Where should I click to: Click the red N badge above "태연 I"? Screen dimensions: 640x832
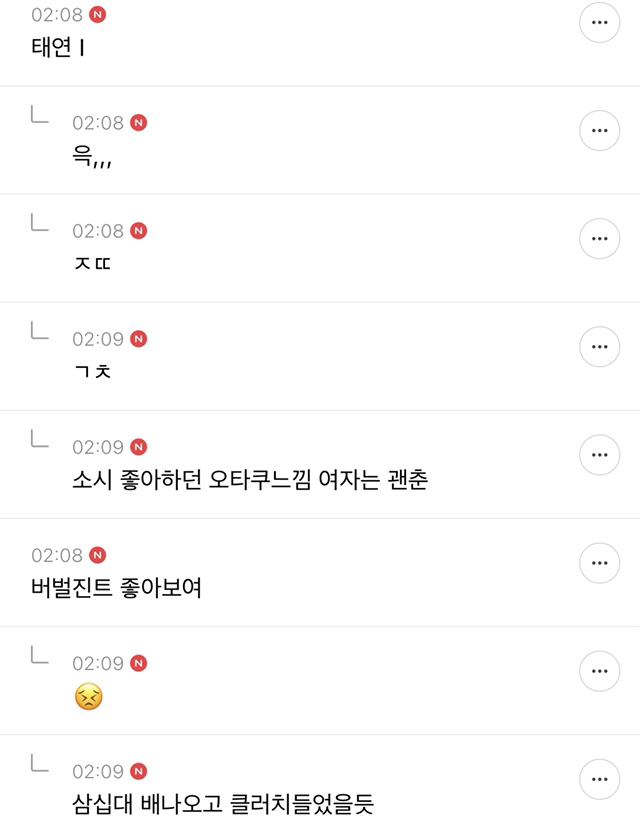click(x=97, y=15)
